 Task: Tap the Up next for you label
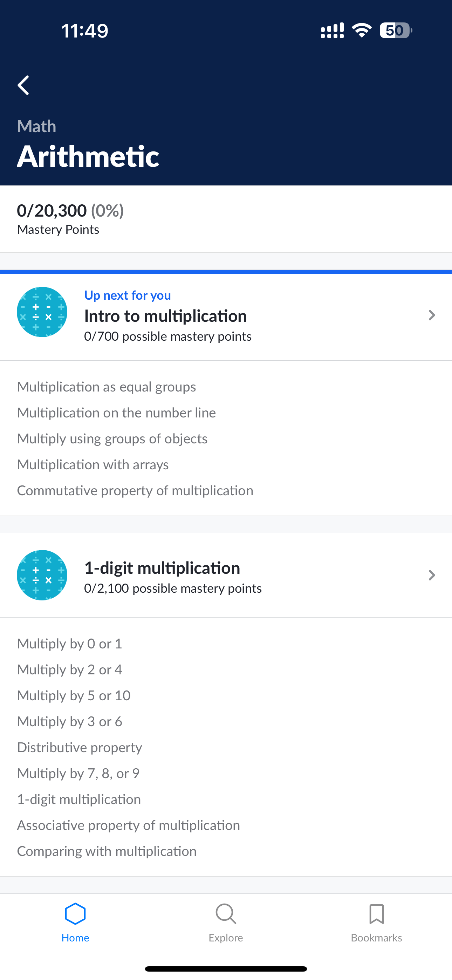128,295
